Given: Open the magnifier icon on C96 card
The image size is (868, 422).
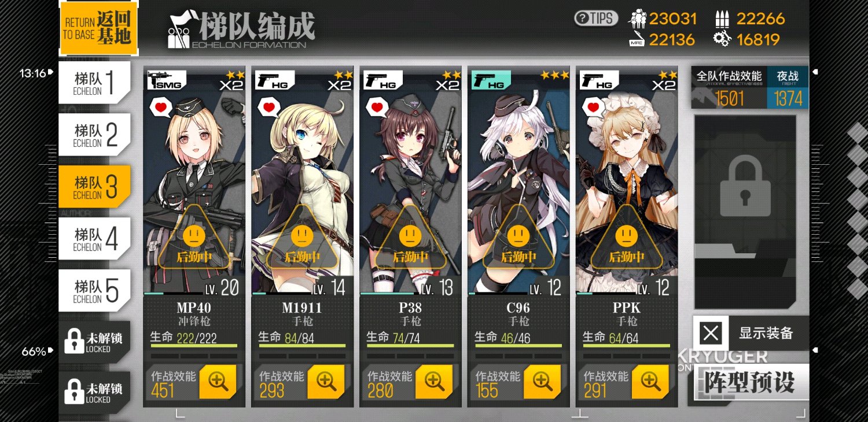Looking at the screenshot, I should 542,382.
